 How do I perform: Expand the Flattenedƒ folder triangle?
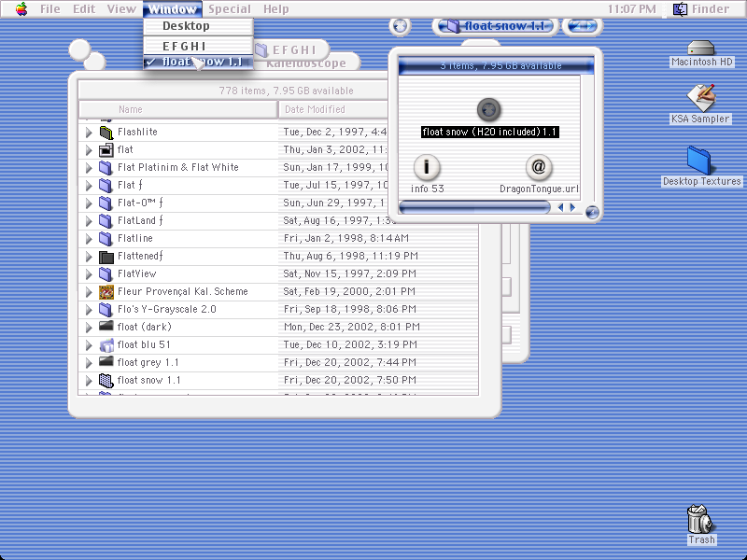coord(89,257)
